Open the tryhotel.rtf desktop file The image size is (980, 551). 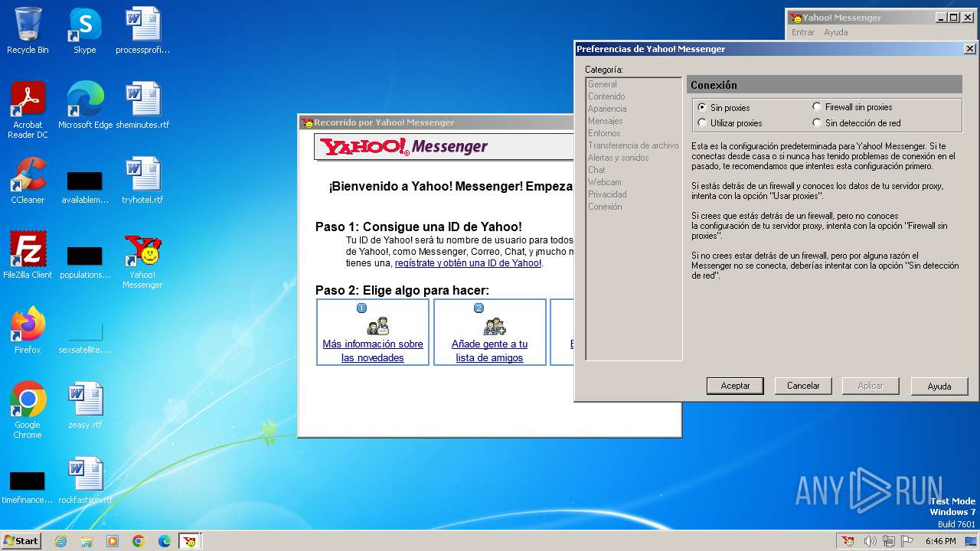[142, 180]
